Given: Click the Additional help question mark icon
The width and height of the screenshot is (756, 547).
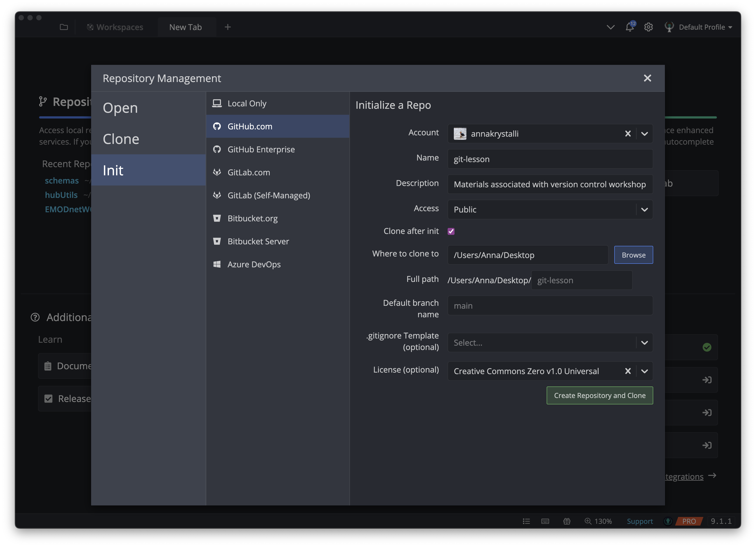Looking at the screenshot, I should [35, 317].
